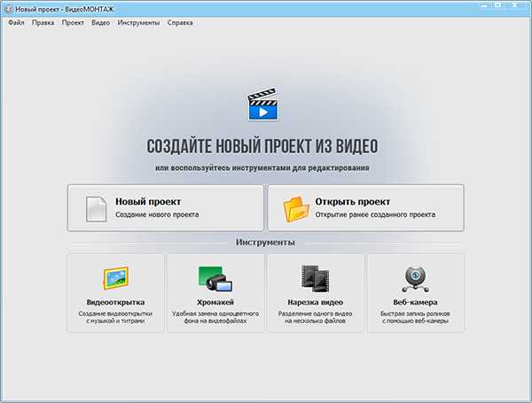
Task: Maximize the ВидеоМОНТАЖ window
Action: [497, 4]
